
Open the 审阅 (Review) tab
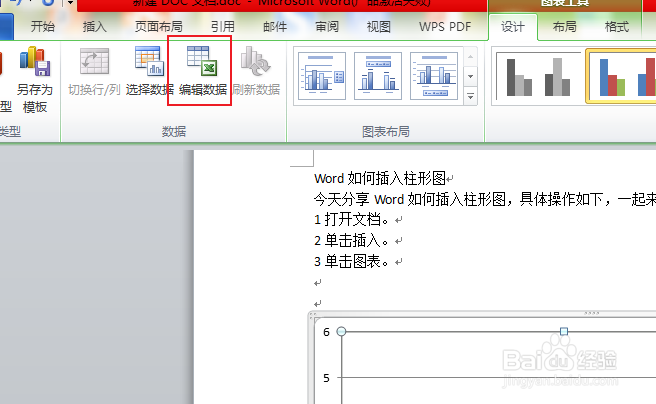pos(327,27)
